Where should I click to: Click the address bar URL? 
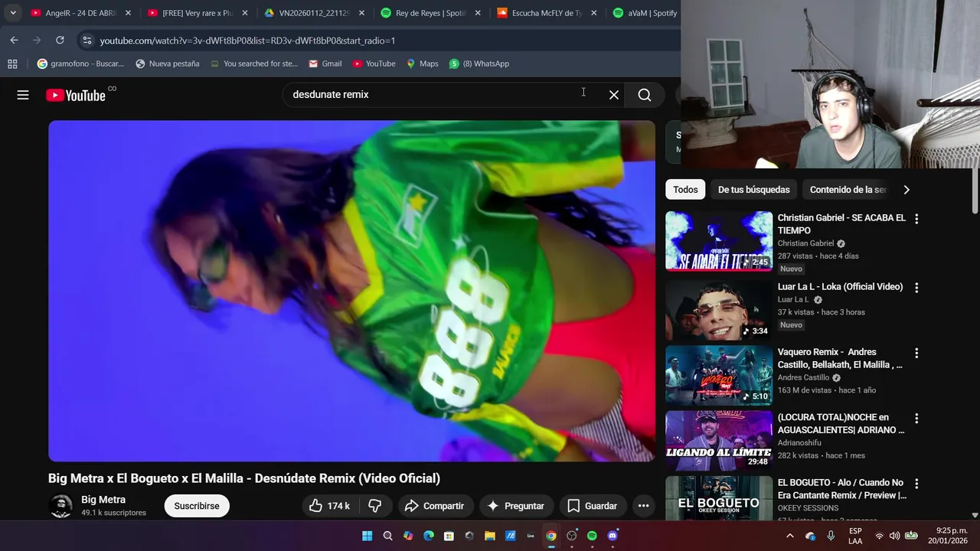click(247, 41)
